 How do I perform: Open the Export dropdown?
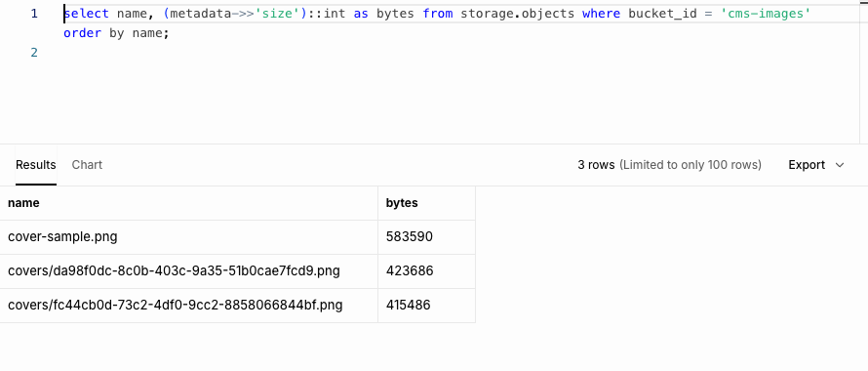pyautogui.click(x=816, y=165)
